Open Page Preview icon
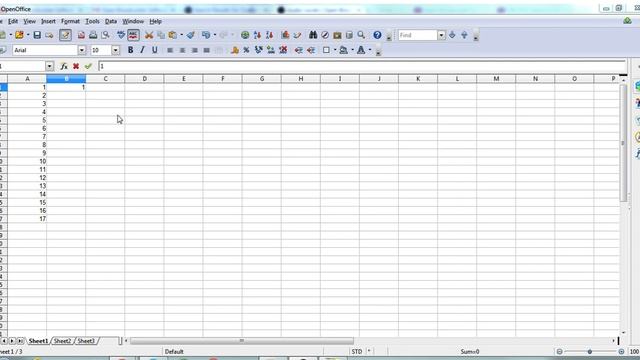This screenshot has width=640, height=360. click(105, 35)
